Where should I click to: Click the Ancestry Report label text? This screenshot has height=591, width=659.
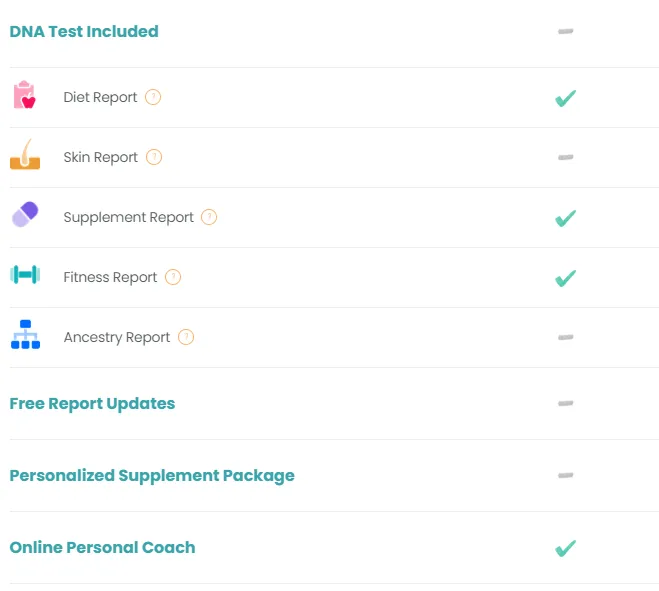[x=117, y=337]
